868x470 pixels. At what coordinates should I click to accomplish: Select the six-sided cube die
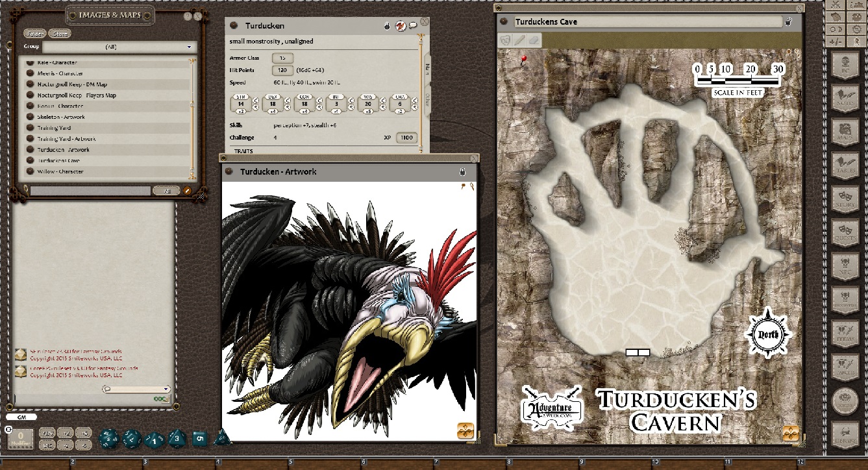199,439
